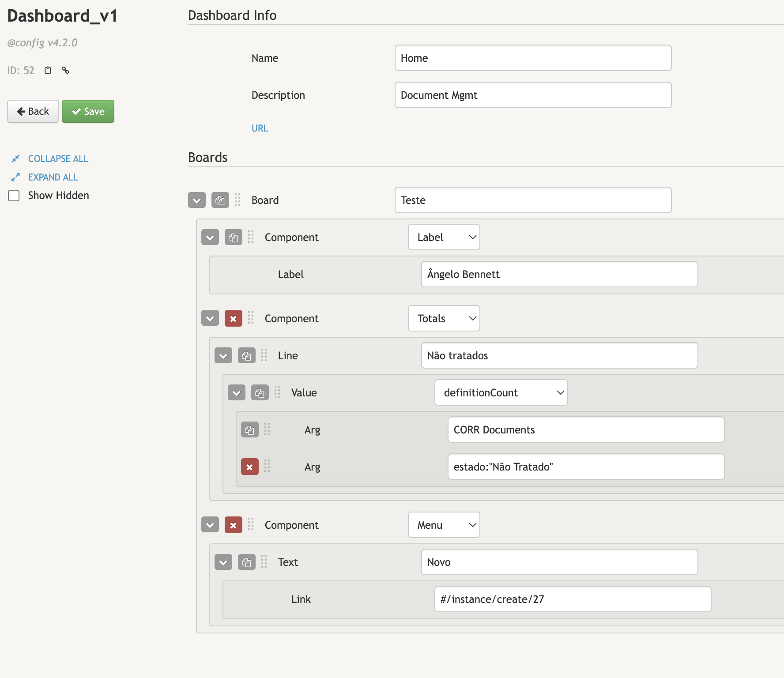Duplicate the CORR Documents Arg

249,430
